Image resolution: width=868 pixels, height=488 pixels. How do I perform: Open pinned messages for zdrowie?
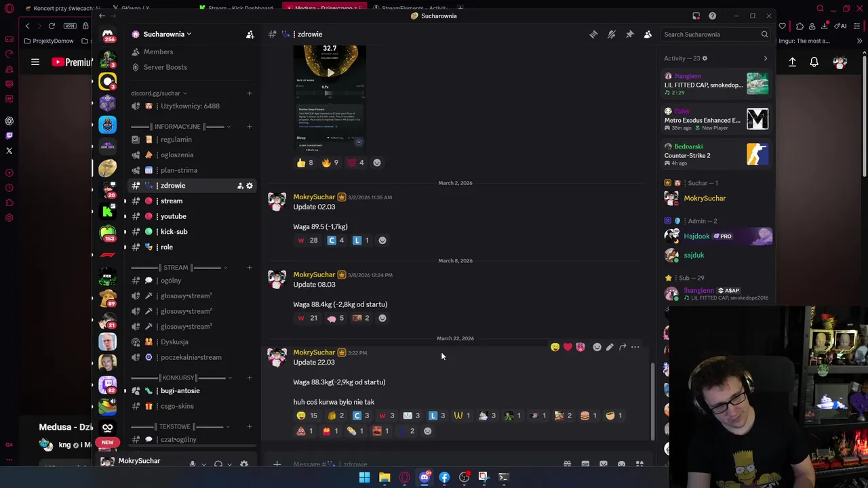click(630, 34)
